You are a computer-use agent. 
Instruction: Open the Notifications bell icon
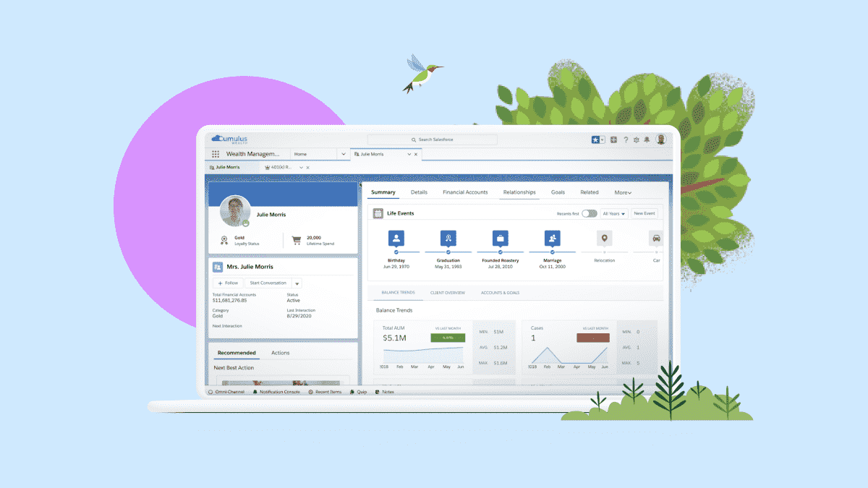[x=647, y=140]
